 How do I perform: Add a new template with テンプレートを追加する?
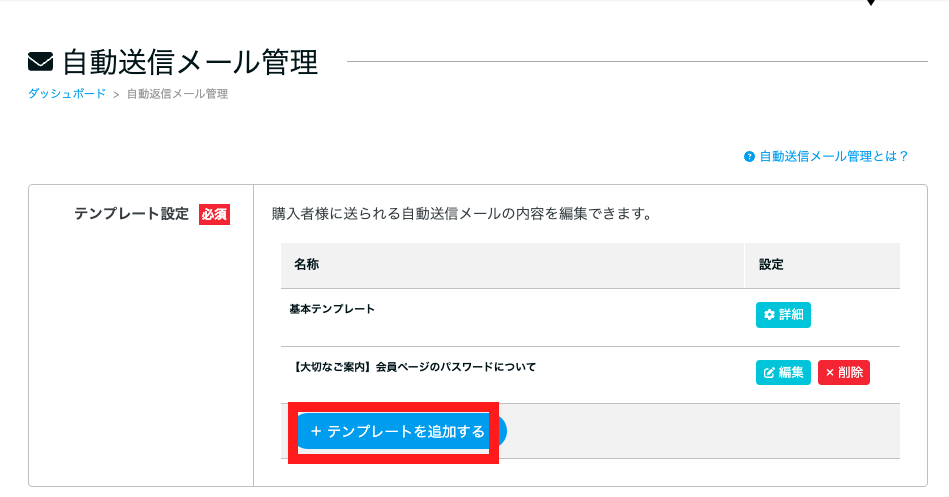(402, 431)
